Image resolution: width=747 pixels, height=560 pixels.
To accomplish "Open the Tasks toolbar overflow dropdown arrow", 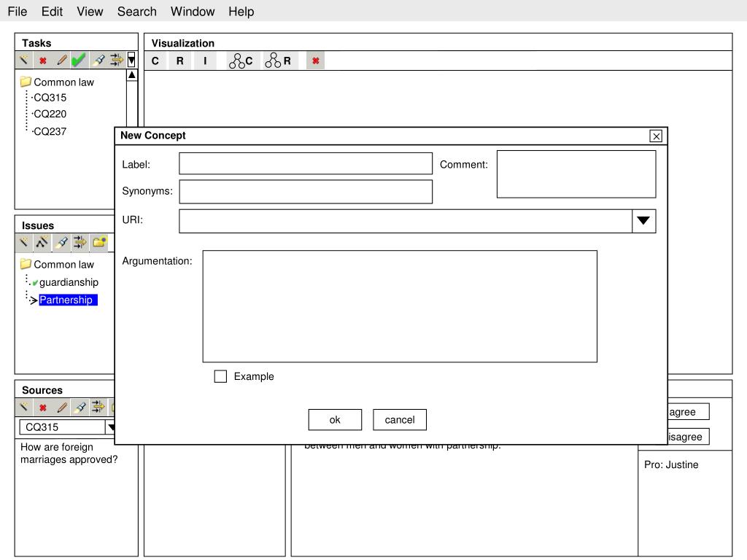I will tap(131, 60).
